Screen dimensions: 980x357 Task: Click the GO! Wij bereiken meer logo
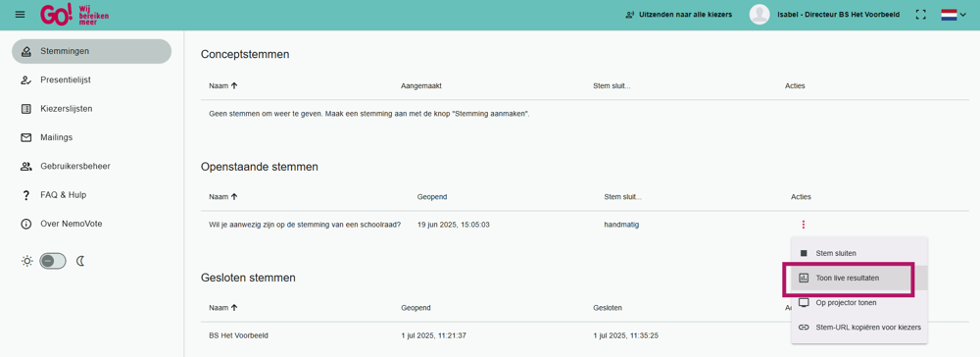(x=74, y=15)
